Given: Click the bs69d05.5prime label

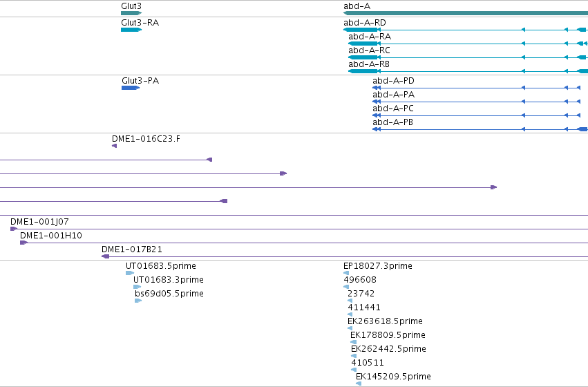Looking at the screenshot, I should pyautogui.click(x=169, y=294).
